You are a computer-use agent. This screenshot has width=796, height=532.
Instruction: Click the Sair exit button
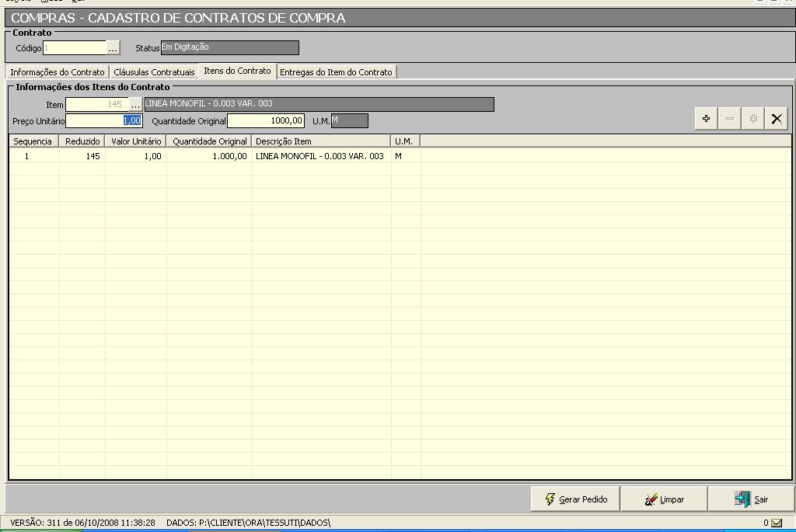coord(751,499)
